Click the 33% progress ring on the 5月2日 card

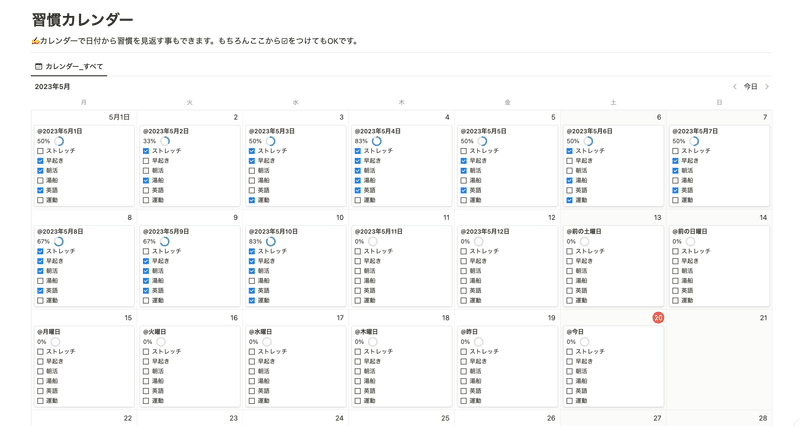(x=165, y=141)
